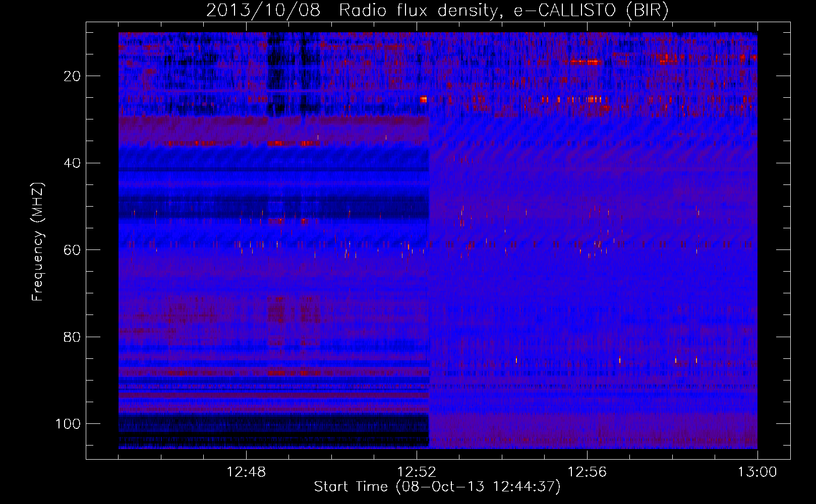
Task: Click the plot title text
Action: 437,11
